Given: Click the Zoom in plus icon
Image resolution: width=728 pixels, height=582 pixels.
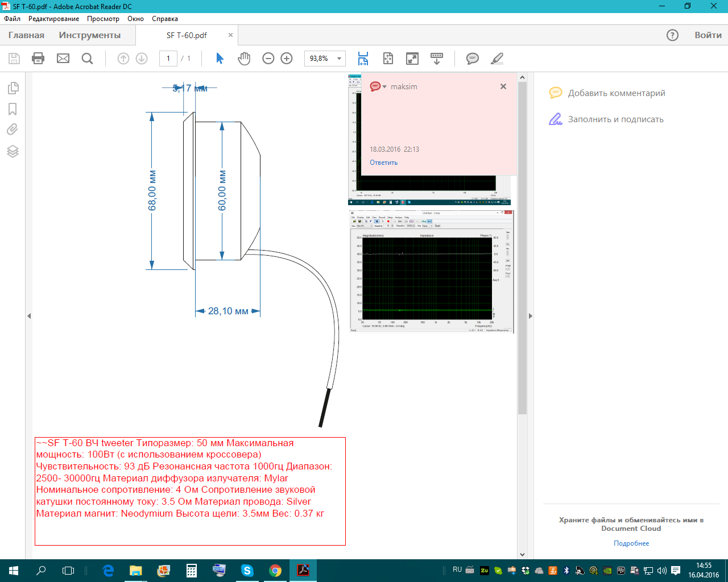Looking at the screenshot, I should (287, 59).
